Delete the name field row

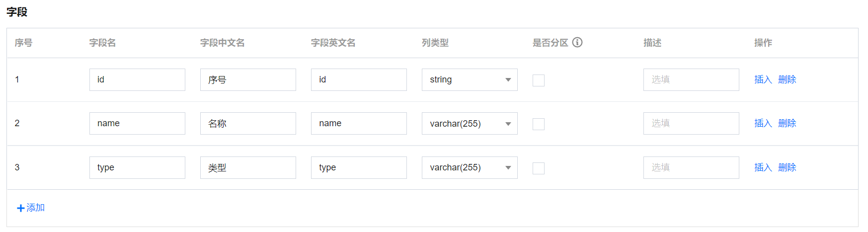[x=787, y=123]
